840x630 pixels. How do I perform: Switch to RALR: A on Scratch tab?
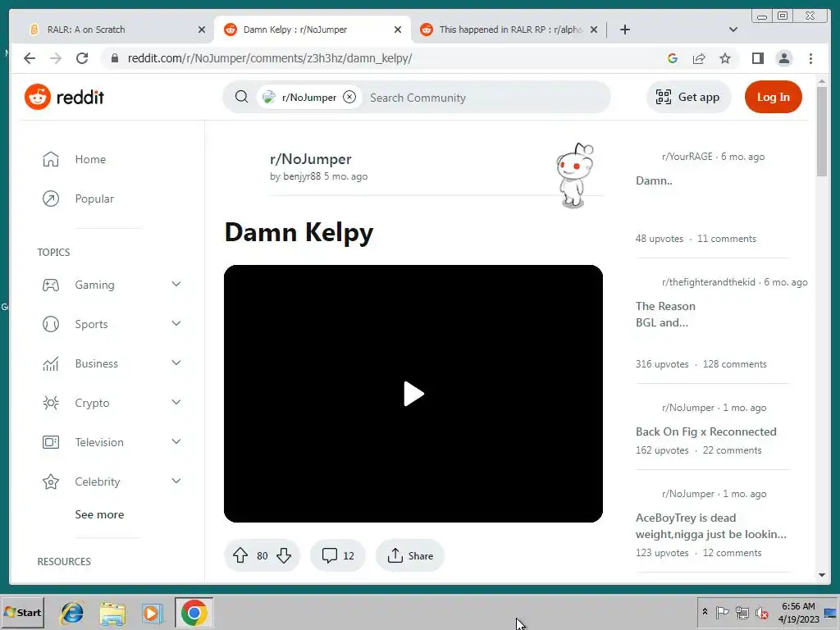[x=115, y=30]
